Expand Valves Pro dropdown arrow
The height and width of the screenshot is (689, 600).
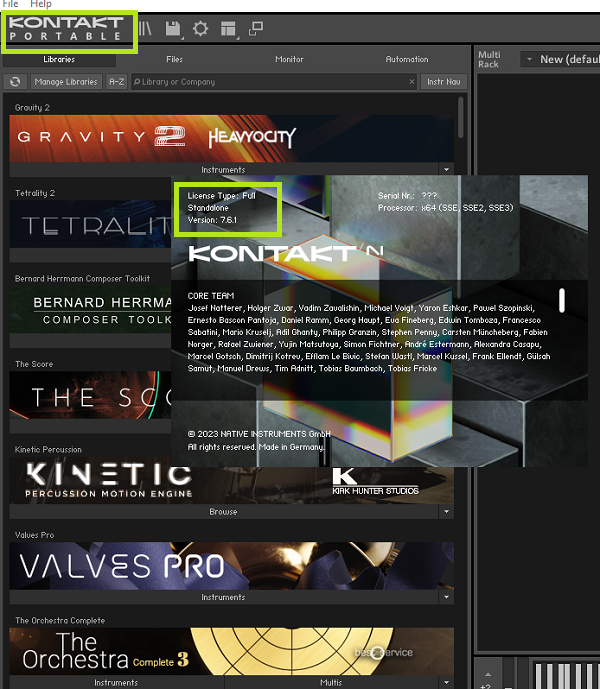click(x=446, y=597)
